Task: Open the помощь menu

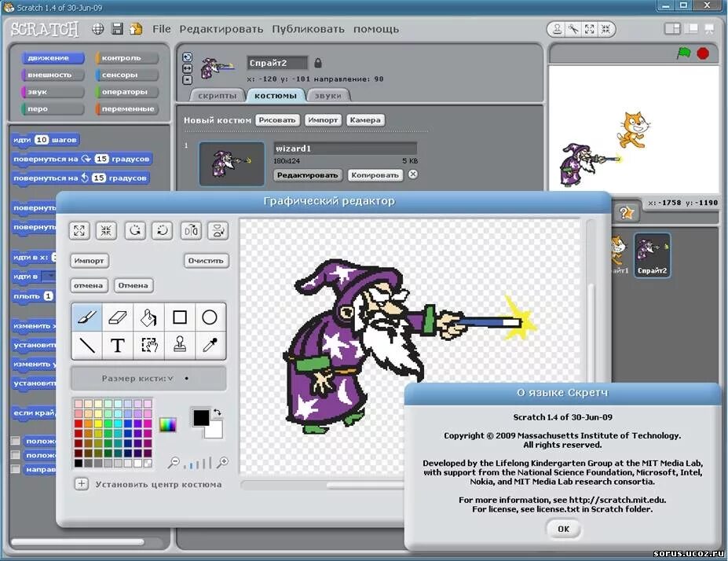Action: (375, 28)
